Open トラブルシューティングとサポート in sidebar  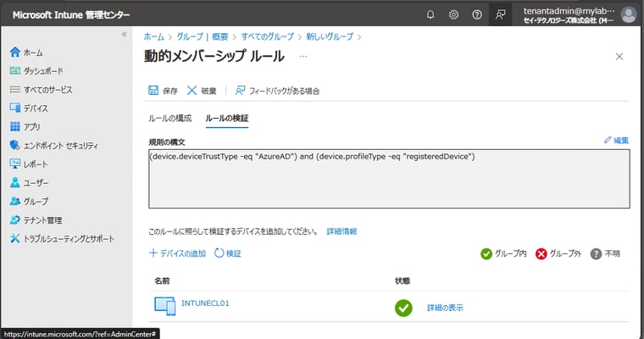tap(62, 239)
